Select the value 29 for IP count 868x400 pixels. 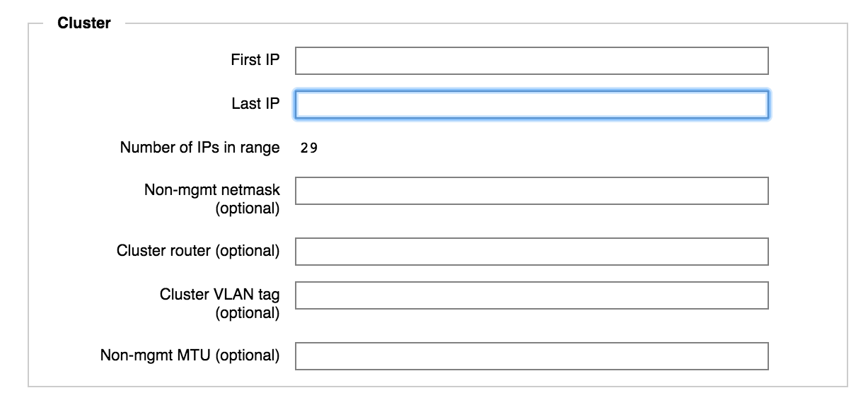click(x=308, y=148)
